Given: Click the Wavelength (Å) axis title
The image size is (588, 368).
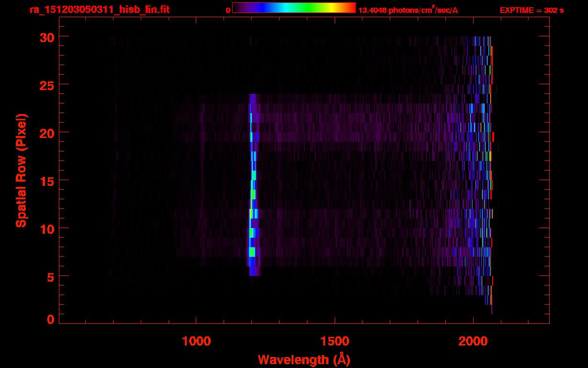Looking at the screenshot, I should coord(304,359).
